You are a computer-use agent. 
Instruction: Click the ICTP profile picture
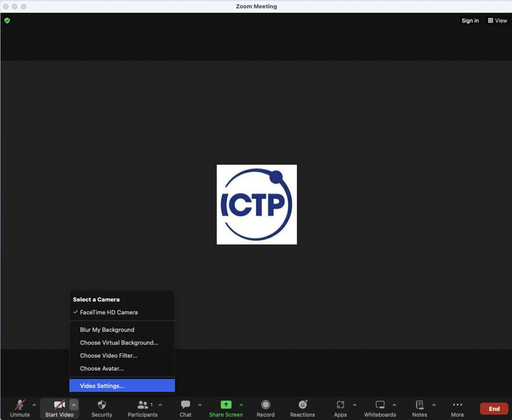click(256, 204)
